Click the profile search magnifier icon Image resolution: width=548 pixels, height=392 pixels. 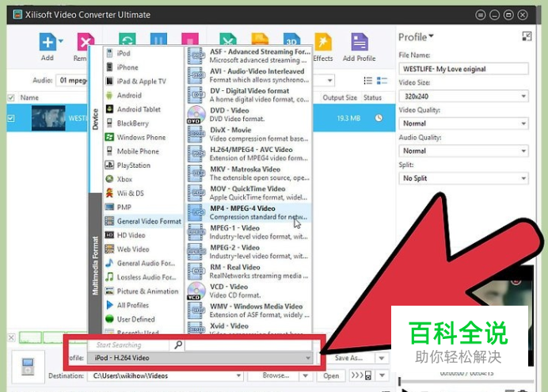178,345
